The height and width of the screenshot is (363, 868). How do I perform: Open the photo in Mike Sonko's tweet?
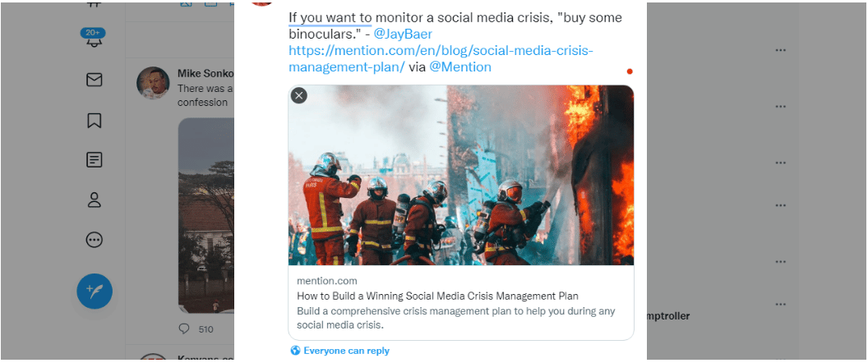(205, 214)
